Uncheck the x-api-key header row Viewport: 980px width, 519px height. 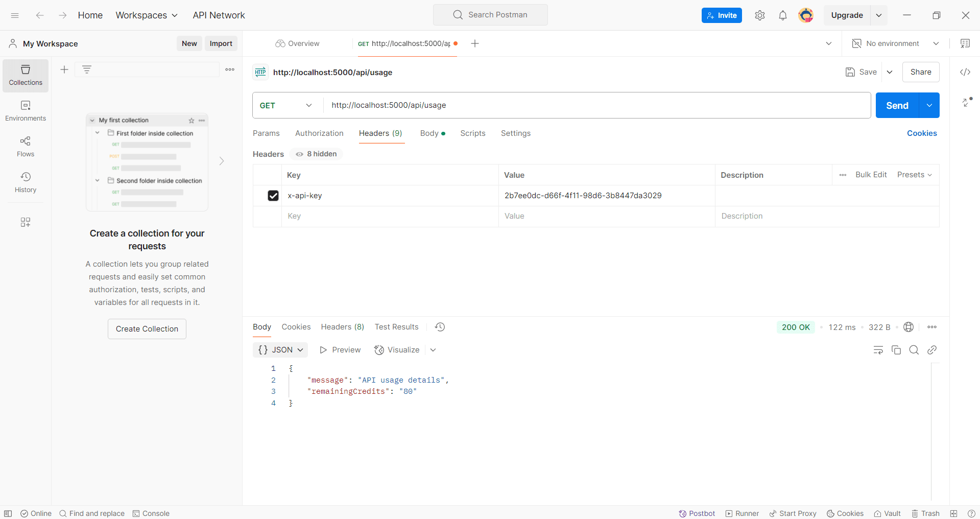click(273, 196)
